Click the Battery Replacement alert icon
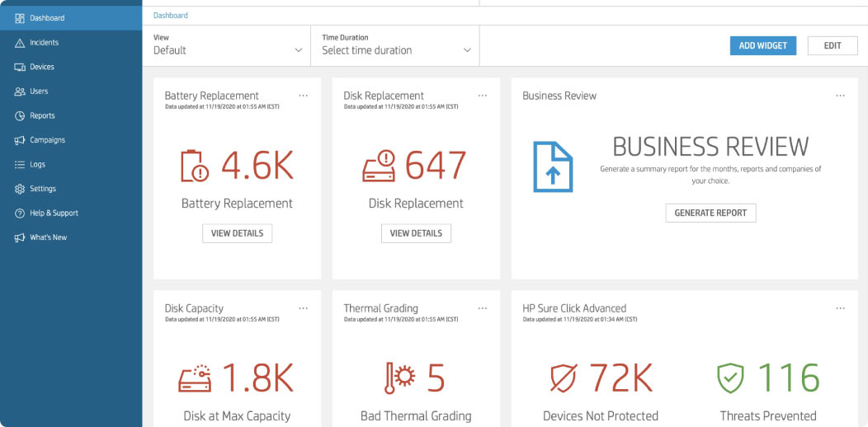Image resolution: width=868 pixels, height=427 pixels. tap(196, 166)
